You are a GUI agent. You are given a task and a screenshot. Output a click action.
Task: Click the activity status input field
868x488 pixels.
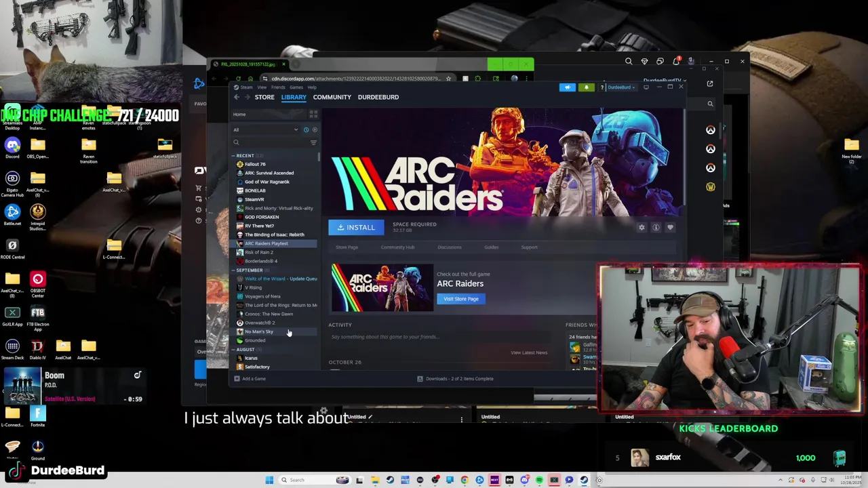(x=441, y=337)
